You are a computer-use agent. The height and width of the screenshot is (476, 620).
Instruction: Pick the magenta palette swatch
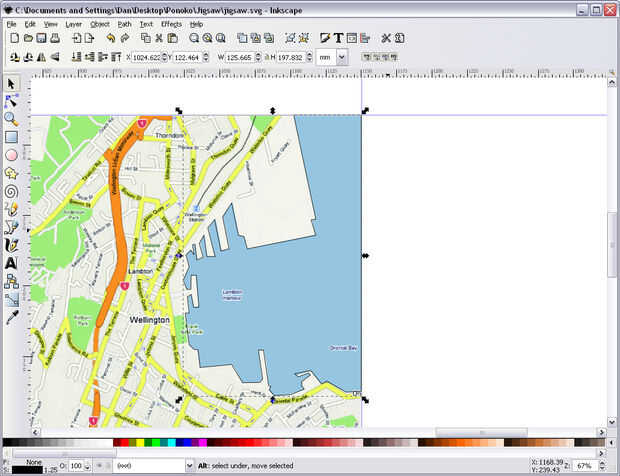203,442
